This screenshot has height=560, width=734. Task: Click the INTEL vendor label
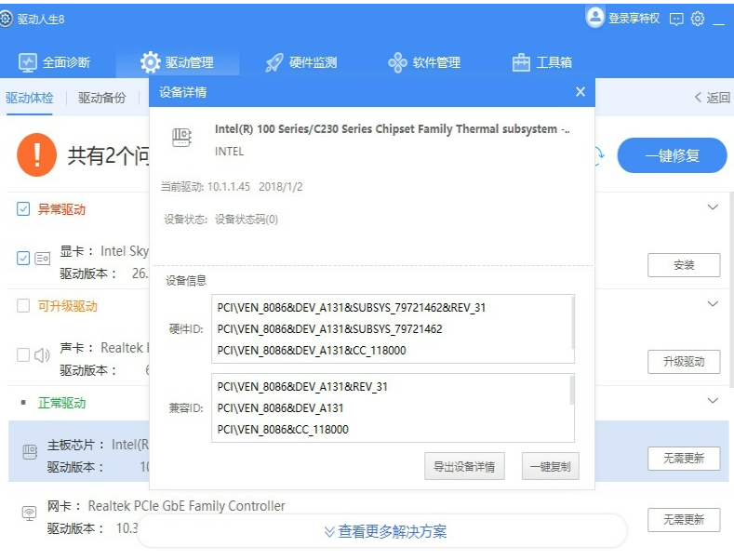pos(229,152)
